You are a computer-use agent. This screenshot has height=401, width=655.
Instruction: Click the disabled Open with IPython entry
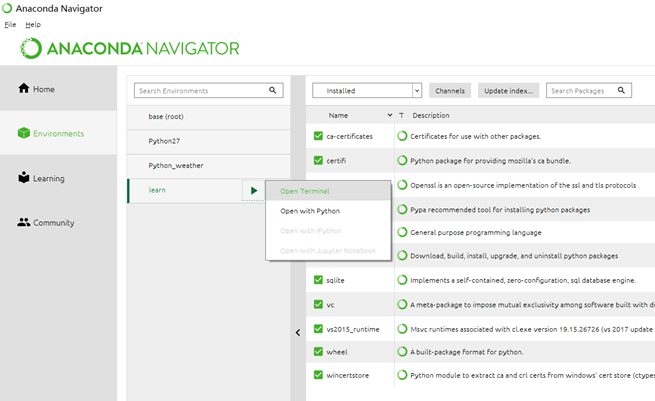[328, 231]
